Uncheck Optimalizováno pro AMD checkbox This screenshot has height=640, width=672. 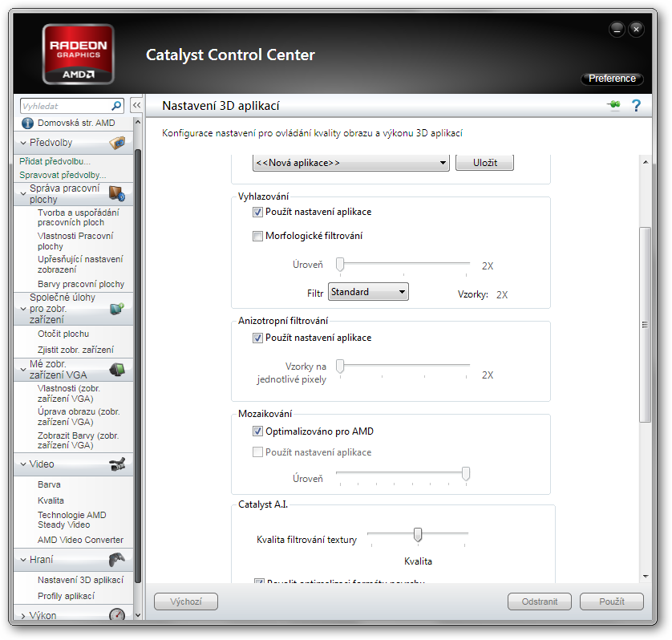point(257,431)
